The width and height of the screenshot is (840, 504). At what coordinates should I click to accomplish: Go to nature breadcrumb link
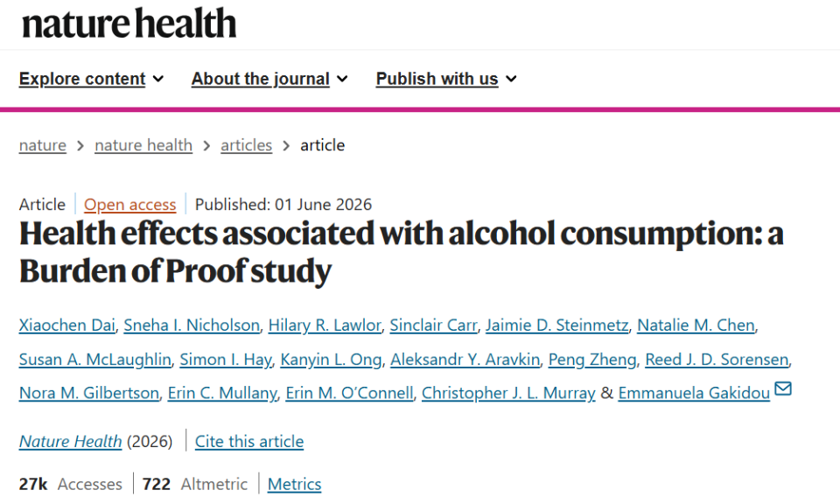coord(42,145)
